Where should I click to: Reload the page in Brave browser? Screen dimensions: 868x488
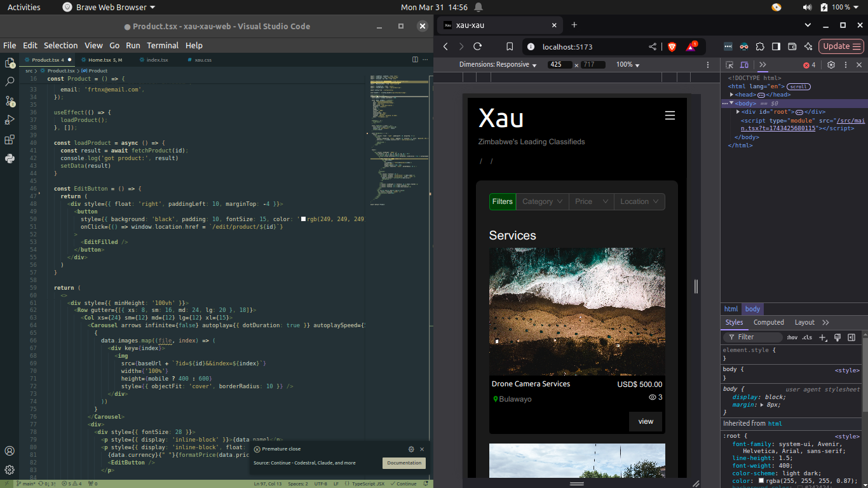pos(478,46)
